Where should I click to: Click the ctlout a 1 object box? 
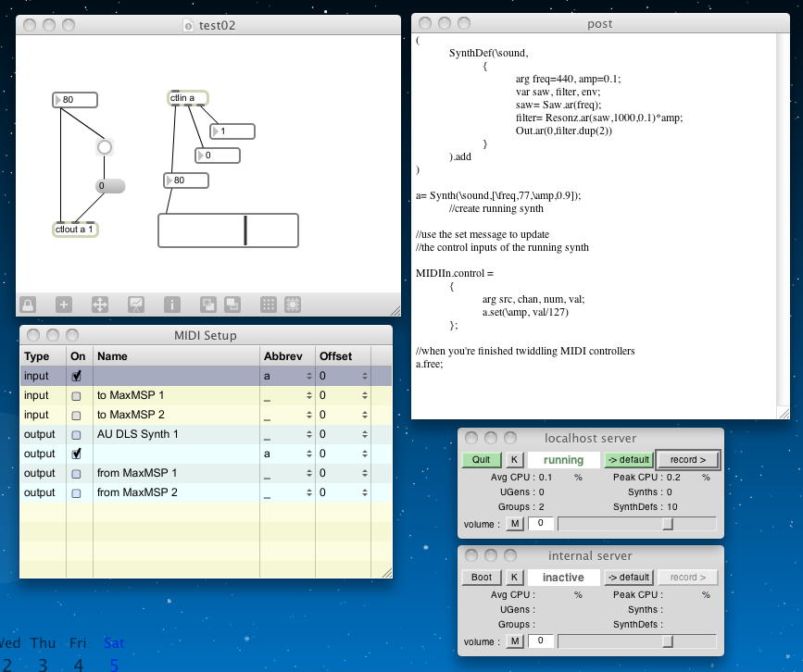[x=75, y=230]
